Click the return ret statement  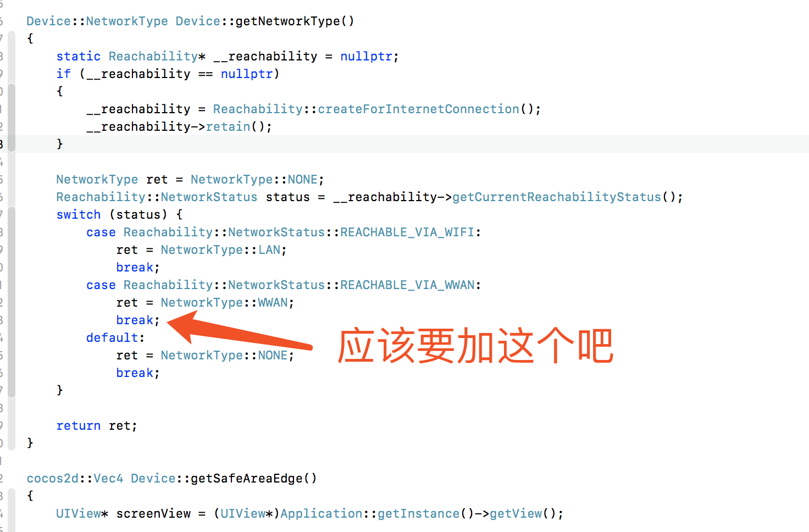[x=97, y=426]
